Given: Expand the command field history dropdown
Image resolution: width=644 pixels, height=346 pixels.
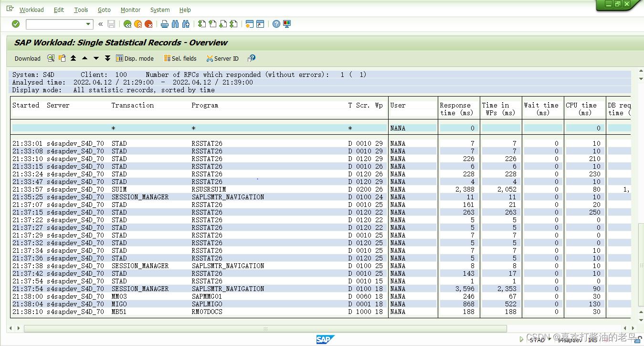Looking at the screenshot, I should tap(88, 24).
